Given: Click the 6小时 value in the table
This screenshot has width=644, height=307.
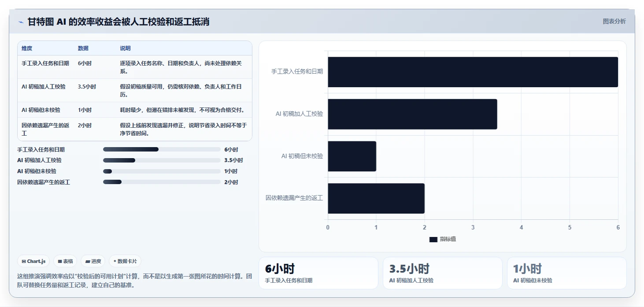Looking at the screenshot, I should tap(85, 63).
